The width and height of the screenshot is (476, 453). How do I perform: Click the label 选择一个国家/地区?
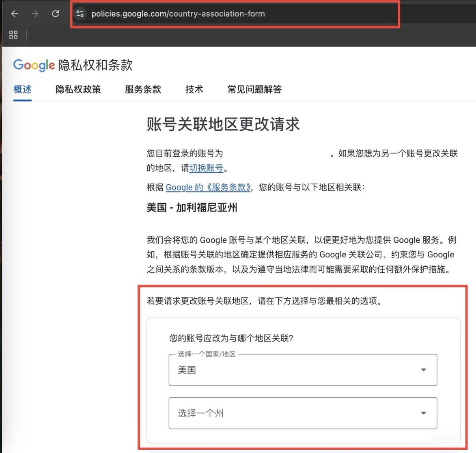click(x=207, y=354)
